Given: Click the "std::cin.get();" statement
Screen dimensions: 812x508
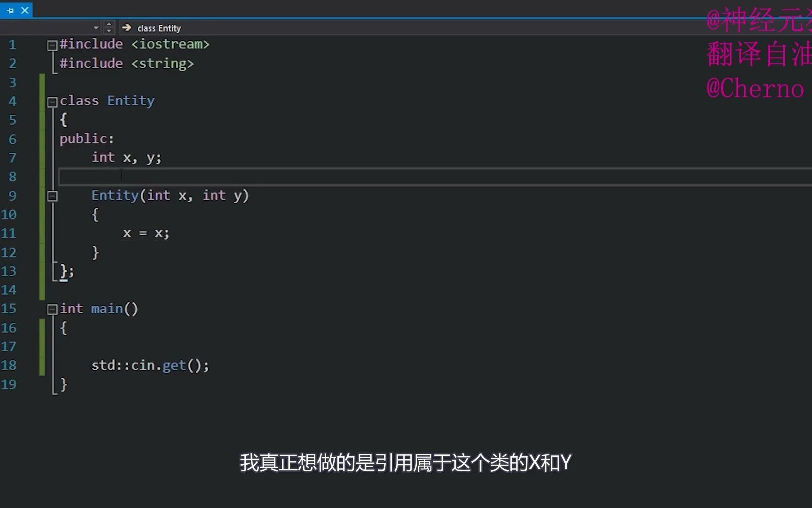Looking at the screenshot, I should pos(150,365).
